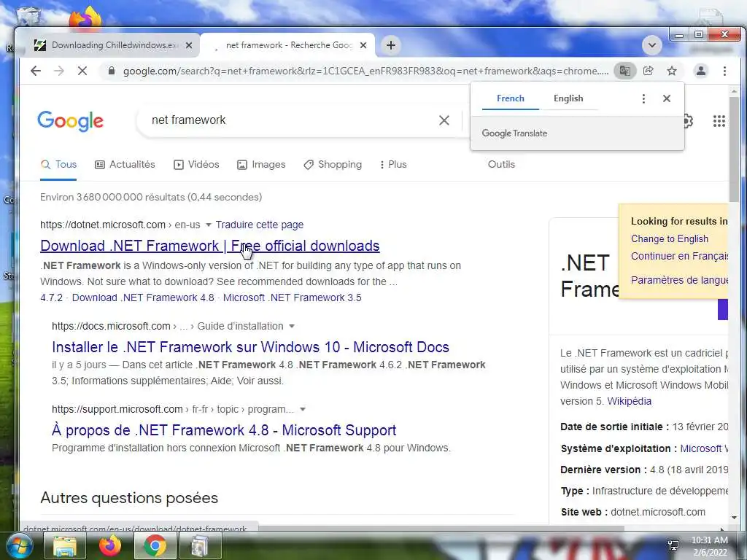Open the Firefox desktop shortcut
Screen dimensions: 747x560
click(85, 19)
